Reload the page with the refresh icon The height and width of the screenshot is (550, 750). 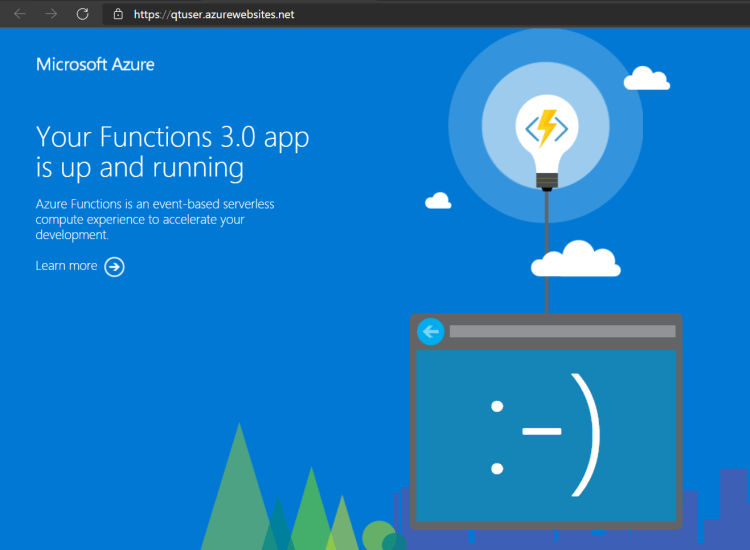(x=82, y=14)
